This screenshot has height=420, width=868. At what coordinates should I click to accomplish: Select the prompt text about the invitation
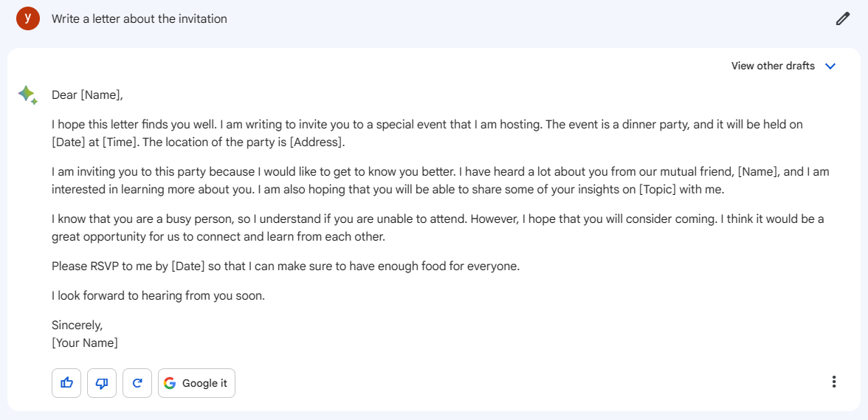pyautogui.click(x=139, y=18)
